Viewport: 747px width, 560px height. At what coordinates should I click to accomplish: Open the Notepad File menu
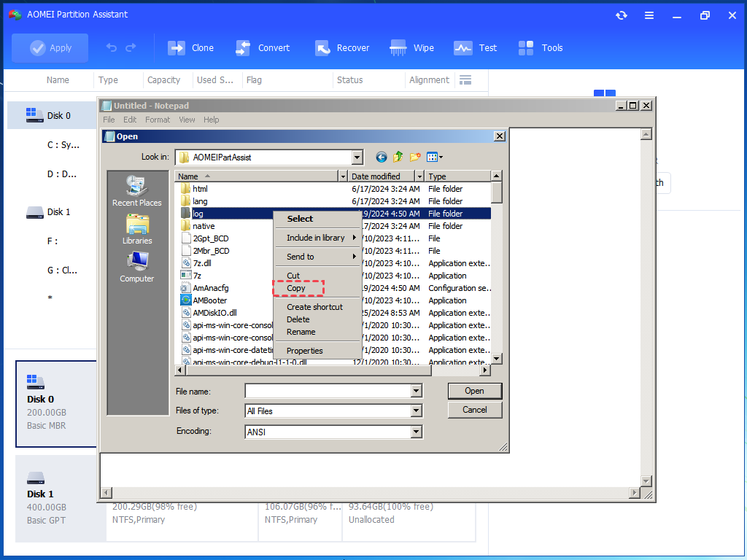(x=109, y=120)
